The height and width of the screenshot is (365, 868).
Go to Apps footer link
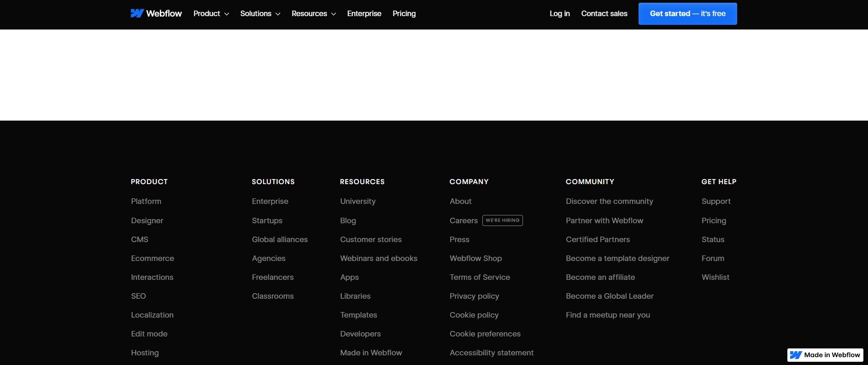(349, 277)
